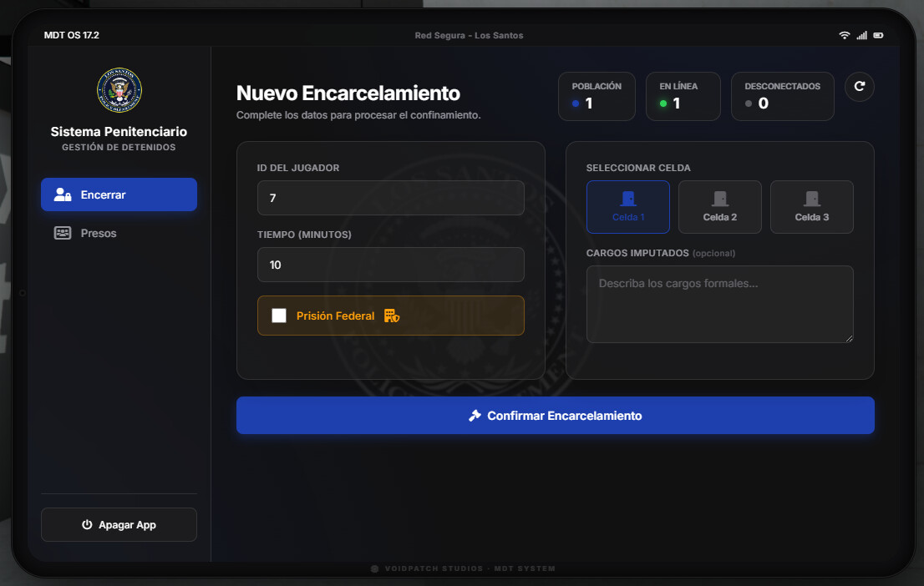
Task: Focus the Cargos Imputados text area
Action: click(x=720, y=304)
